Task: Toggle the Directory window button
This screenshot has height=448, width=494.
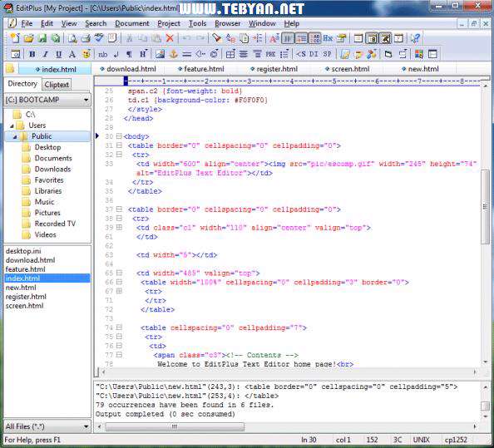Action: (x=358, y=38)
